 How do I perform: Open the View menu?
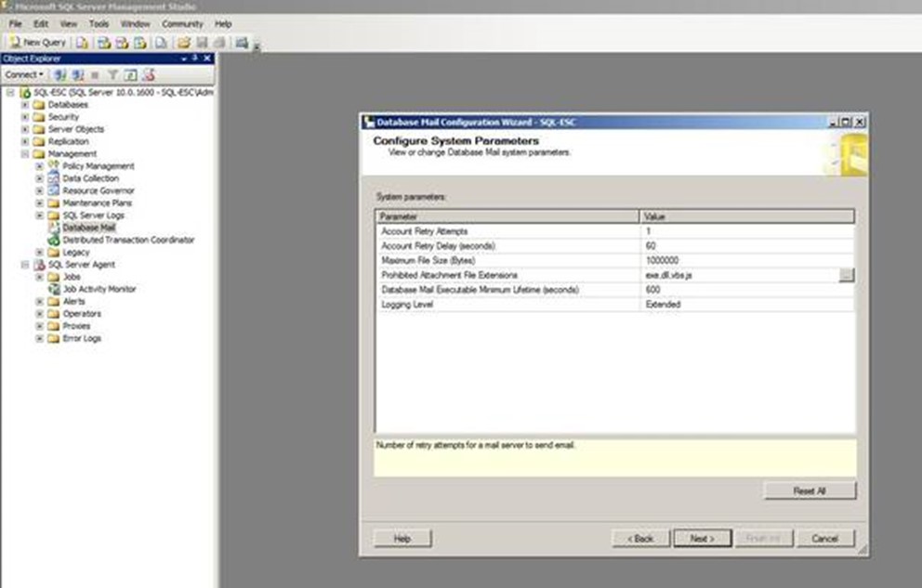point(68,24)
